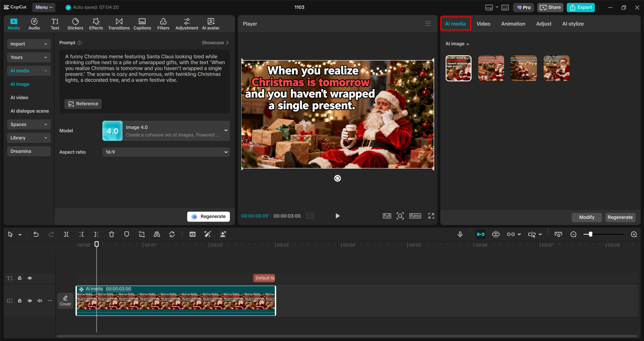Image resolution: width=644 pixels, height=341 pixels.
Task: Mute the AI media track audio
Action: [x=40, y=301]
